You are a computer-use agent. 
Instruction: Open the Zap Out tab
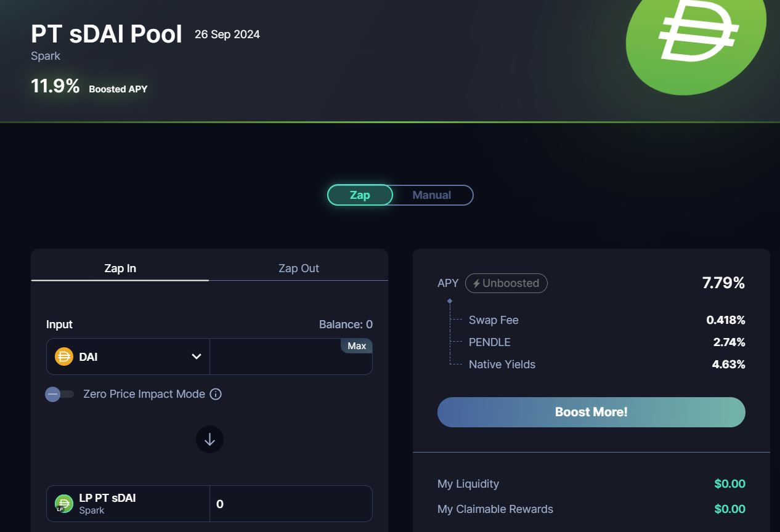299,268
